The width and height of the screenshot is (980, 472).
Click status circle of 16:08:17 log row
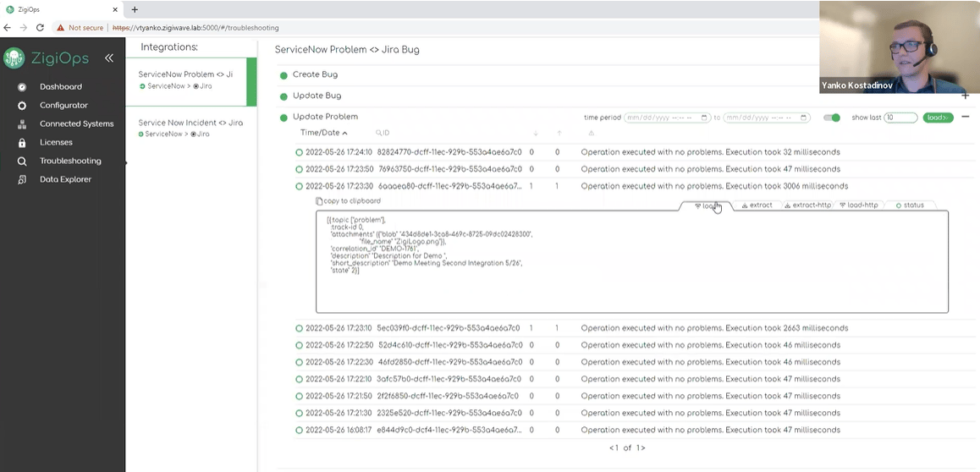click(299, 431)
